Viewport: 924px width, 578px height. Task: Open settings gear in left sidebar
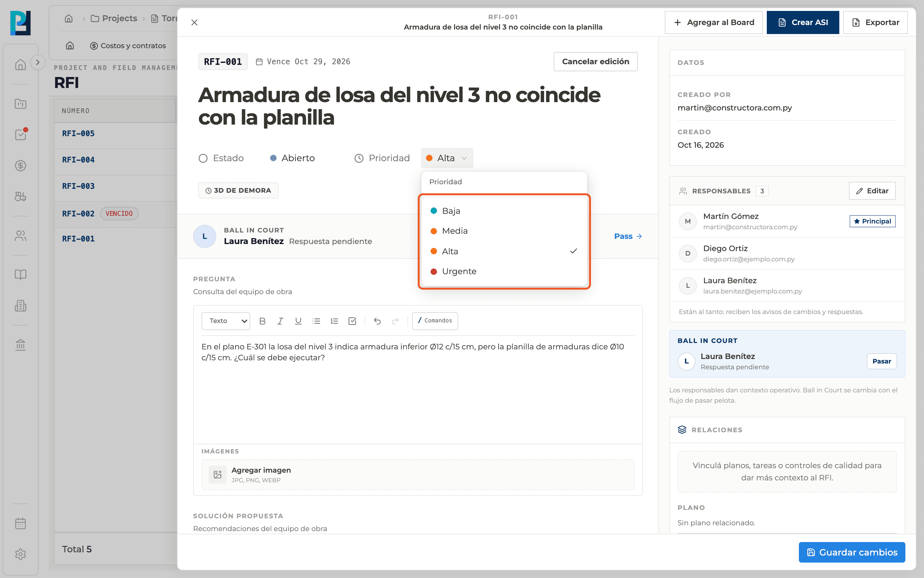tap(21, 554)
